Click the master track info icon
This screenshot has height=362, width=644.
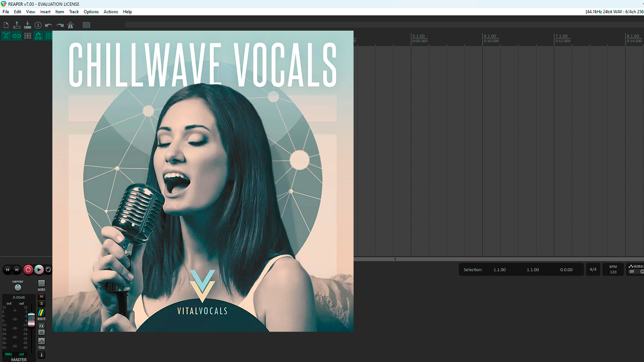pos(41,355)
